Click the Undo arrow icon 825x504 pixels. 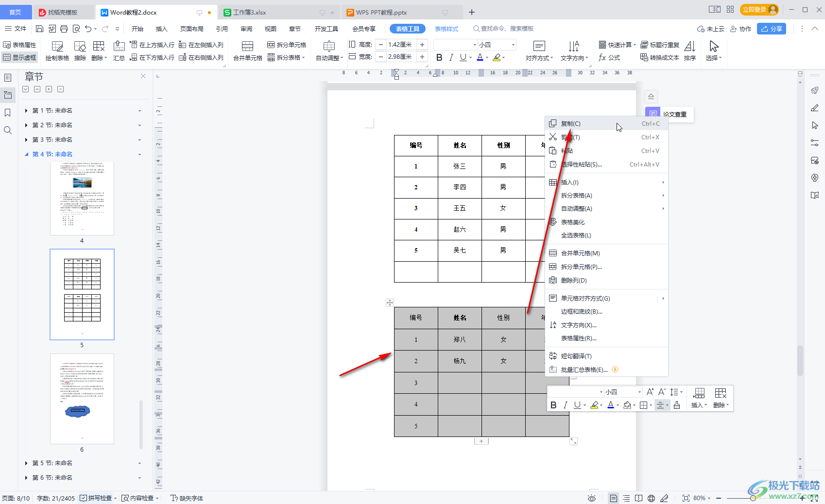point(88,29)
